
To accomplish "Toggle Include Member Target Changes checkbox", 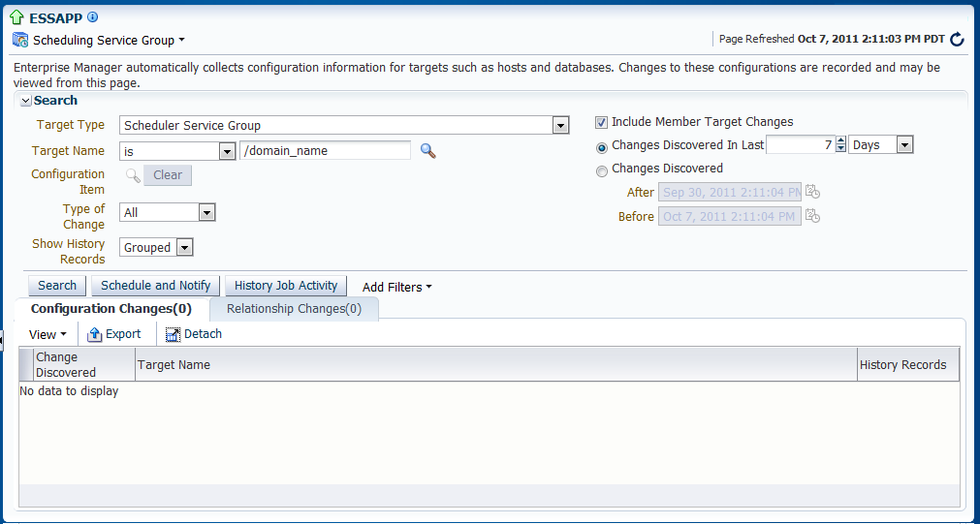I will pyautogui.click(x=601, y=122).
